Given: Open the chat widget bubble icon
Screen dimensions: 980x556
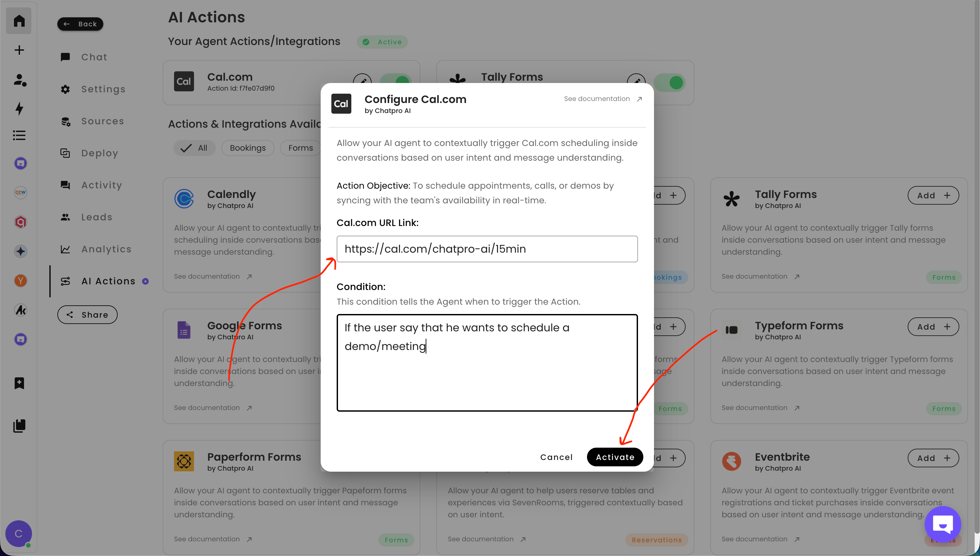Looking at the screenshot, I should pos(943,524).
